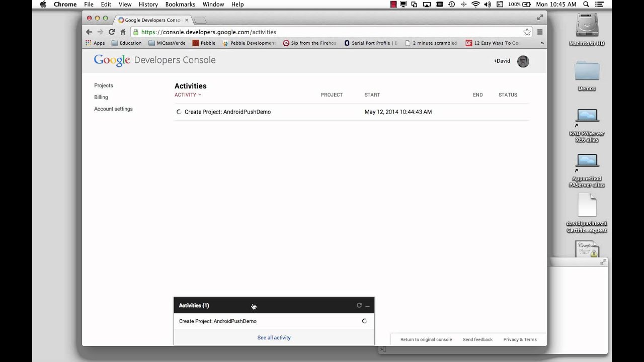Enter full screen with Chrome's expand arrows

pos(540,17)
